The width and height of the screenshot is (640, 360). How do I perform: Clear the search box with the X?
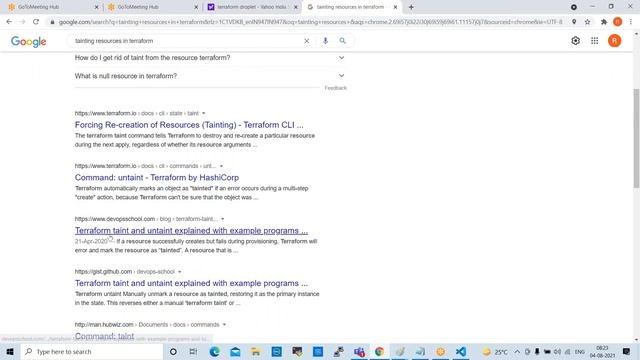[x=307, y=41]
